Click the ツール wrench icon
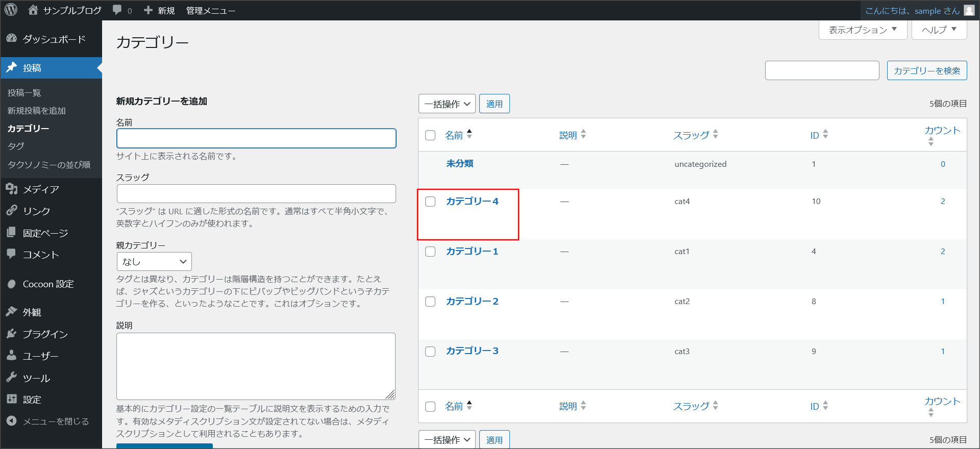980x449 pixels. (11, 378)
